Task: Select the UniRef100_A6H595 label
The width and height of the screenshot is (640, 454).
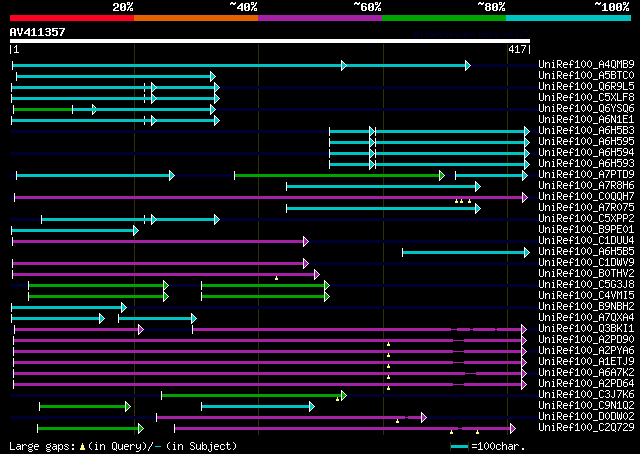Action: 586,141
